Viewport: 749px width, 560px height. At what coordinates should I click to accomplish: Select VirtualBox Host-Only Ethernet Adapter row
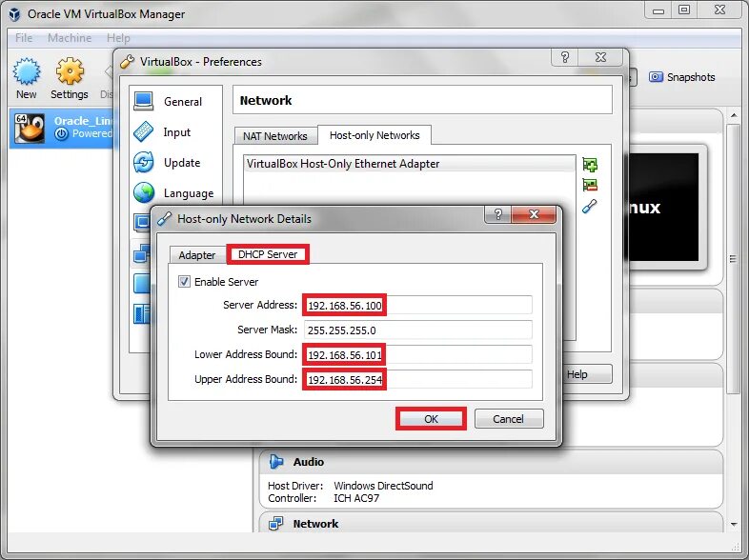pyautogui.click(x=410, y=164)
